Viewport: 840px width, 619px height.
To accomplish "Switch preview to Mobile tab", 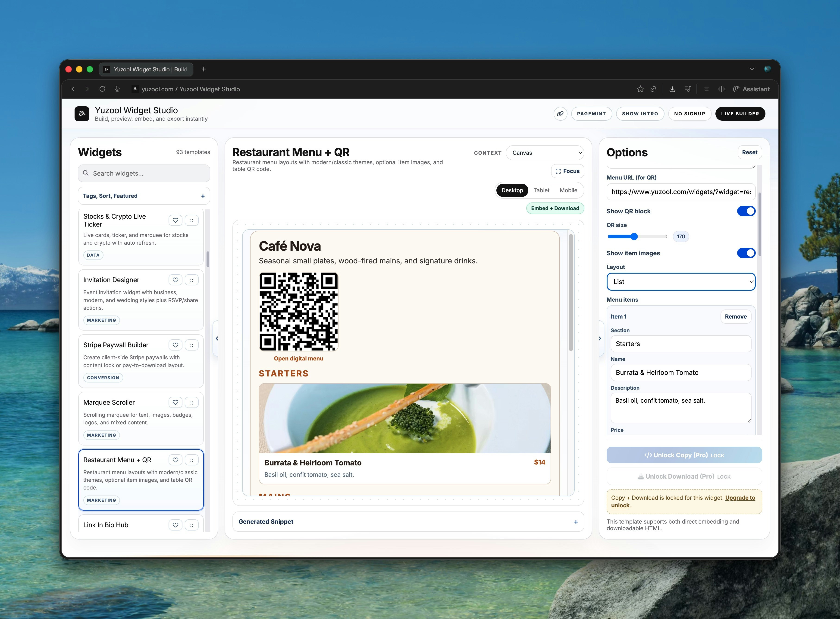I will 568,190.
